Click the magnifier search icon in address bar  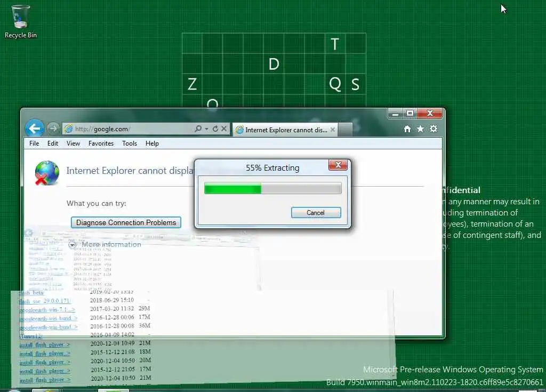[198, 129]
